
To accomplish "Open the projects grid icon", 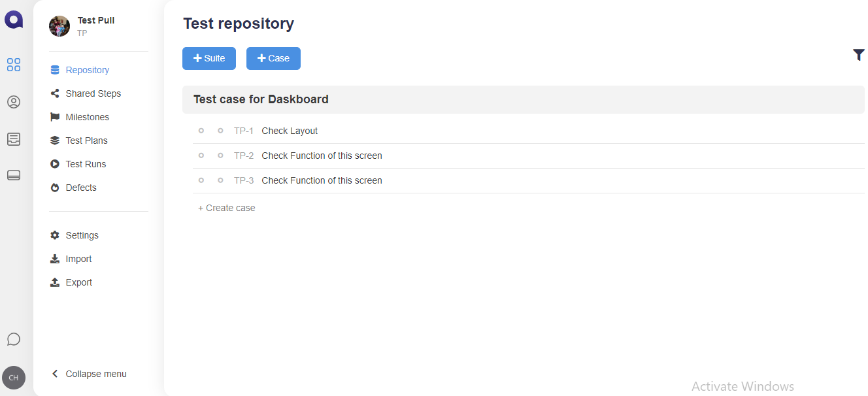I will coord(14,65).
